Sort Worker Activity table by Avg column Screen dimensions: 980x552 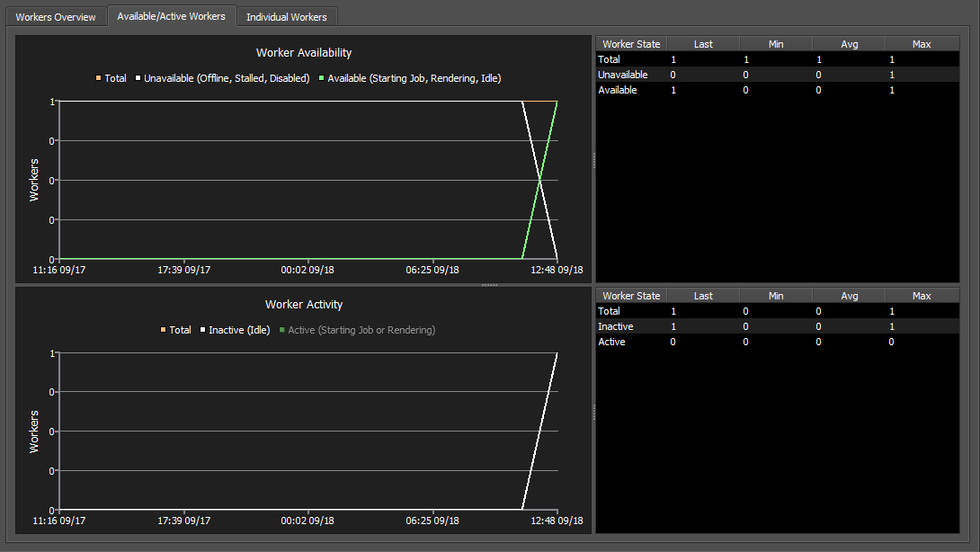point(848,296)
